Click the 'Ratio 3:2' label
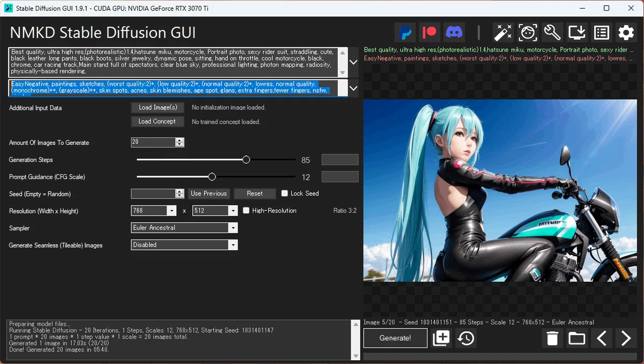Screen dimensions: 644x364 click(x=345, y=210)
